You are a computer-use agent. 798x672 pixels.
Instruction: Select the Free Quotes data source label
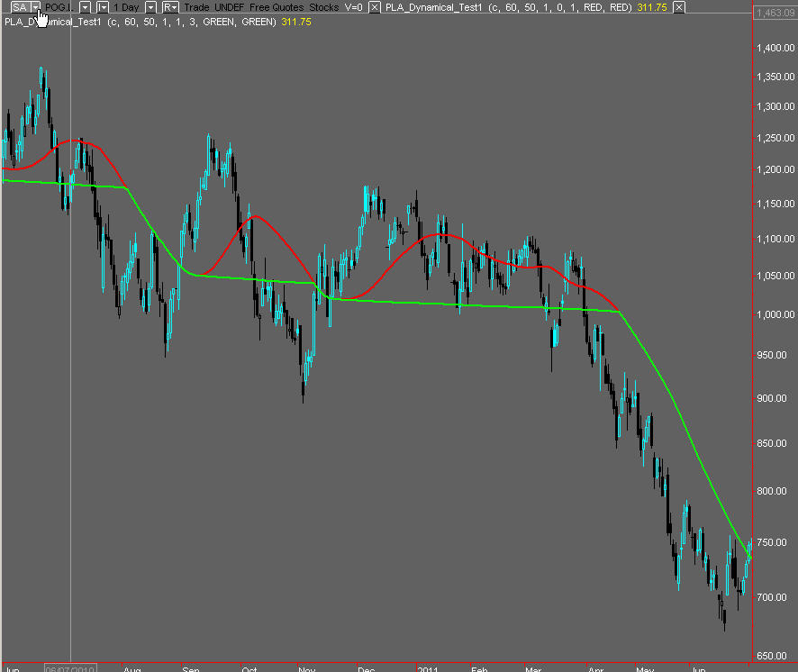pos(277,7)
